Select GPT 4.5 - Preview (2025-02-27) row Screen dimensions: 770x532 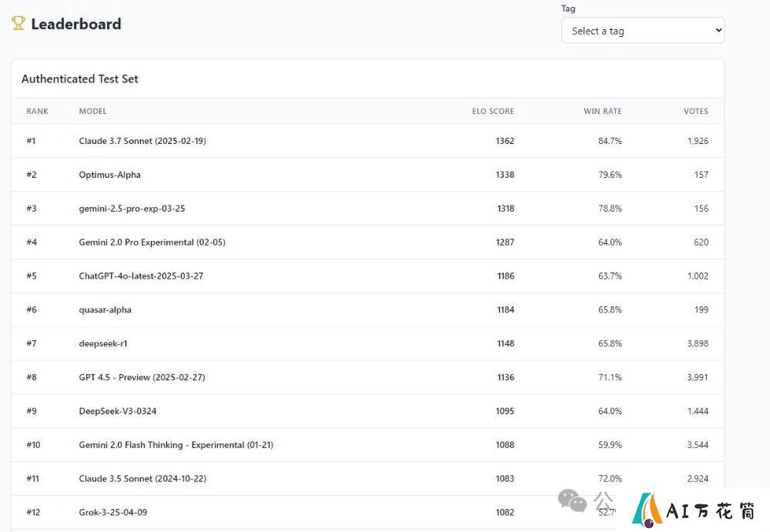(x=367, y=377)
